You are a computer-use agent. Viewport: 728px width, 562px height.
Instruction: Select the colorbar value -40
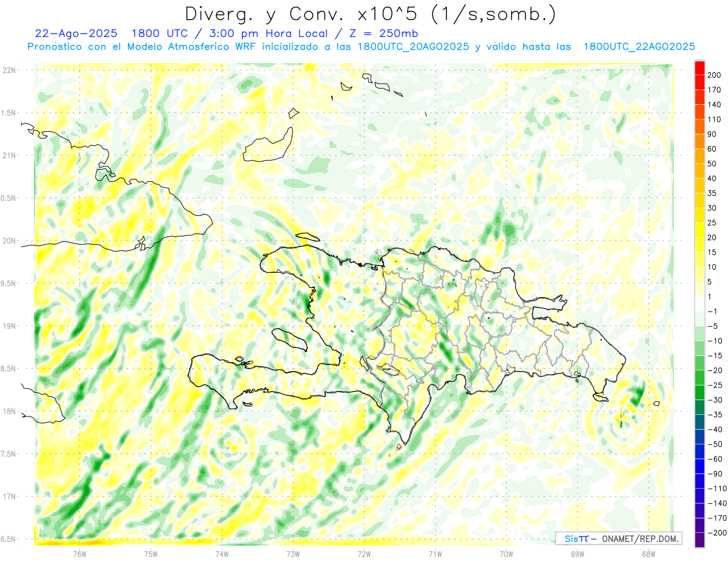click(715, 429)
